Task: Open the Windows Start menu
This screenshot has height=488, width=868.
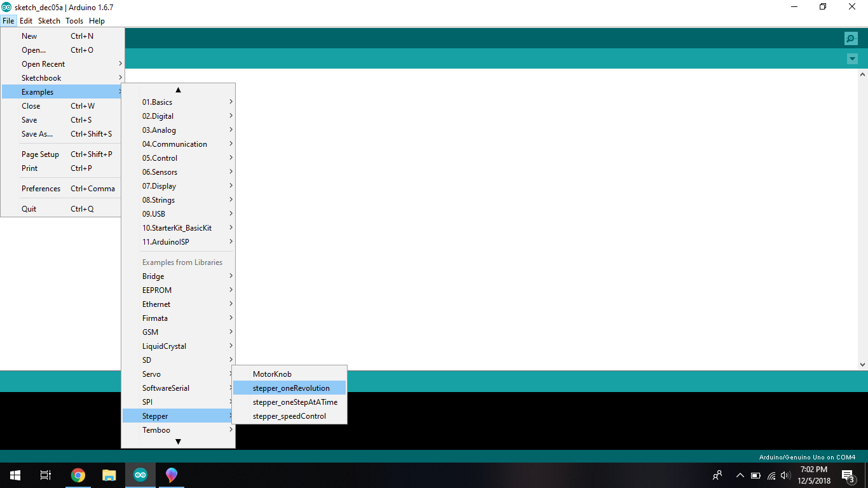Action: [15, 475]
